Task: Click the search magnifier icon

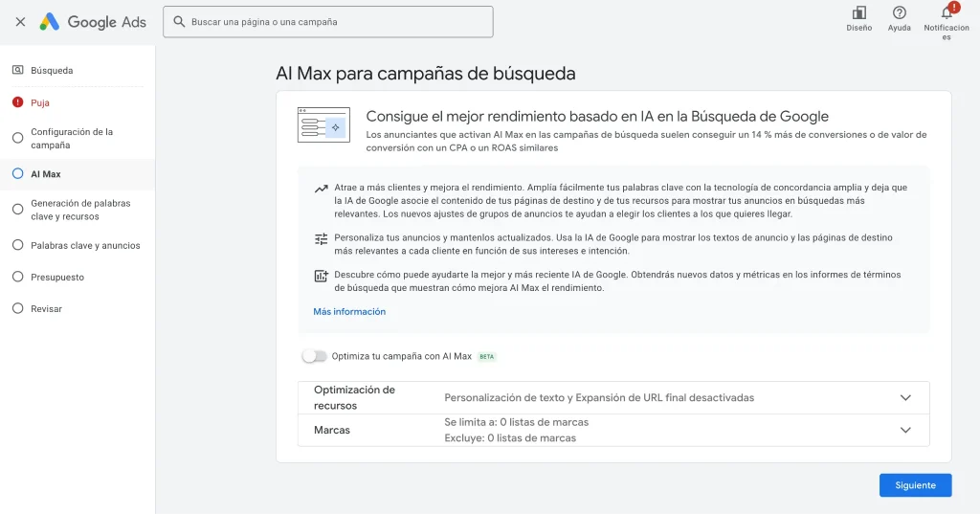Action: click(x=179, y=22)
